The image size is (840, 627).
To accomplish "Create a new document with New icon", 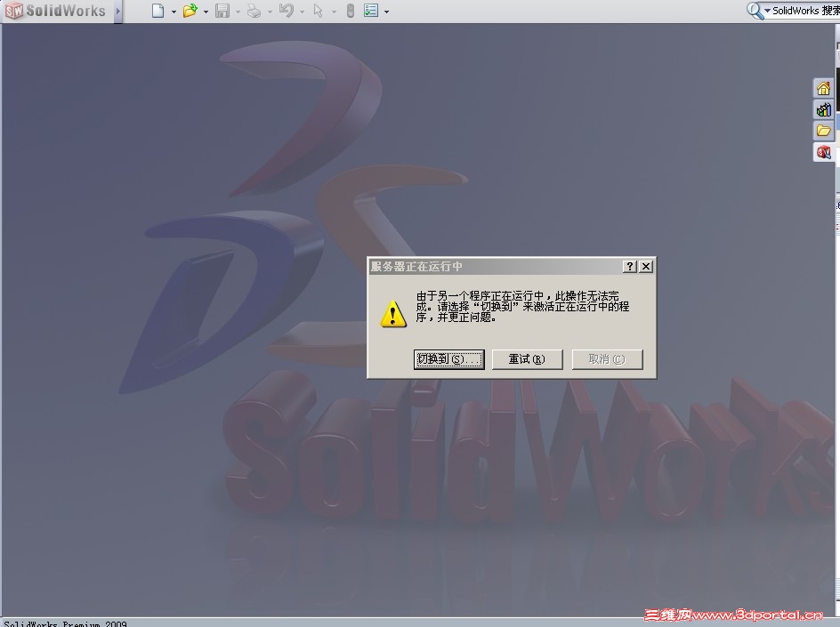I will click(x=157, y=11).
